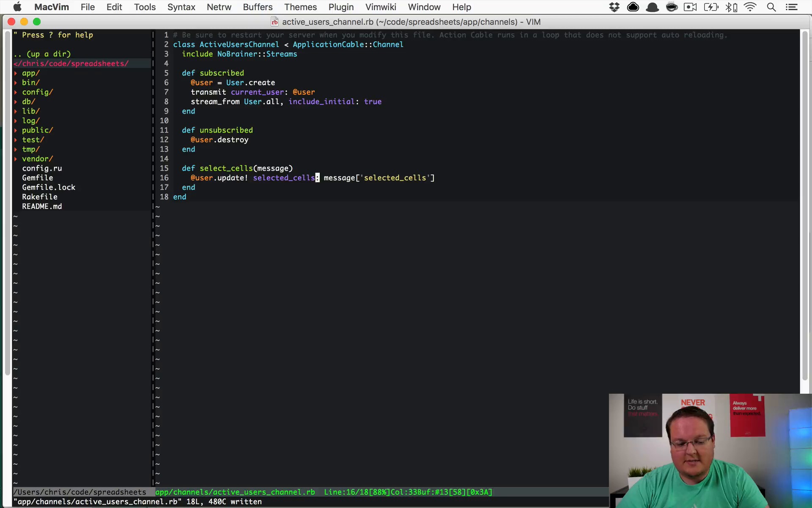Click the bell-shaped dark menu bar icon

(653, 7)
